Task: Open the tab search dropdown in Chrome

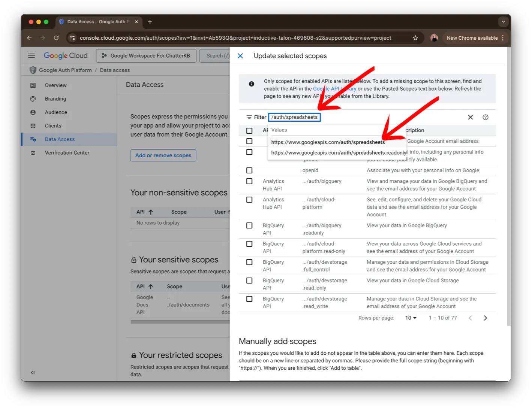Action: 503,22
